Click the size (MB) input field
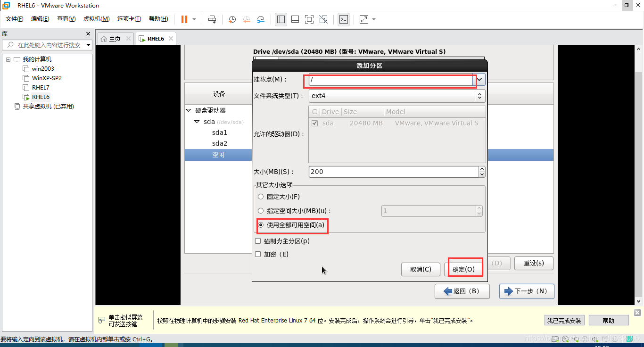 394,172
